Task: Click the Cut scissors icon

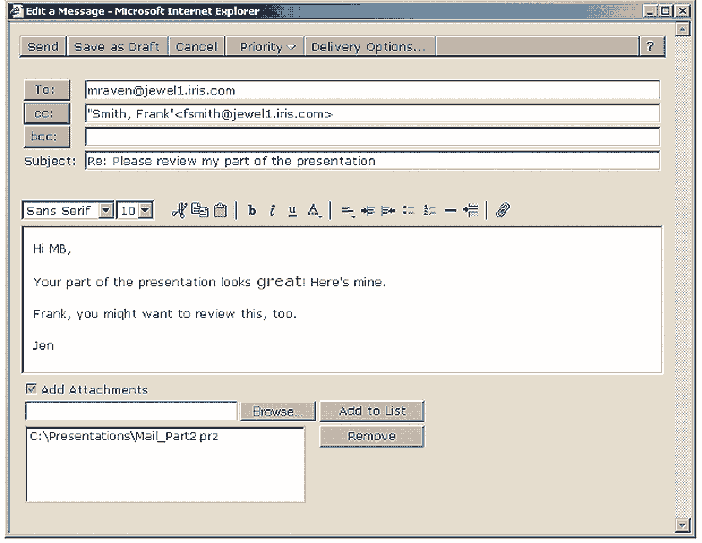Action: point(180,211)
